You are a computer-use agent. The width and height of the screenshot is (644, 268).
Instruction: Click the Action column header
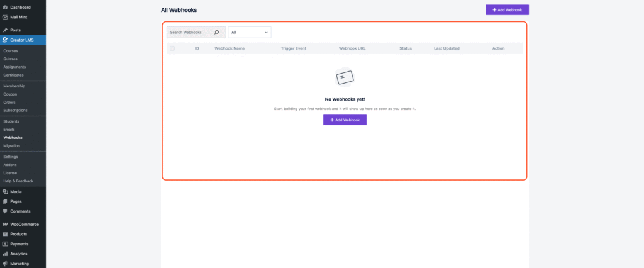(499, 48)
